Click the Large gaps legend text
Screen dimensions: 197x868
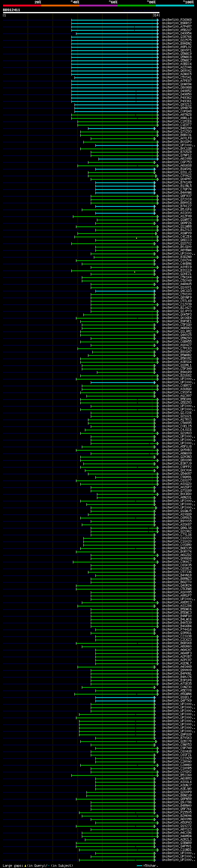[38, 866]
